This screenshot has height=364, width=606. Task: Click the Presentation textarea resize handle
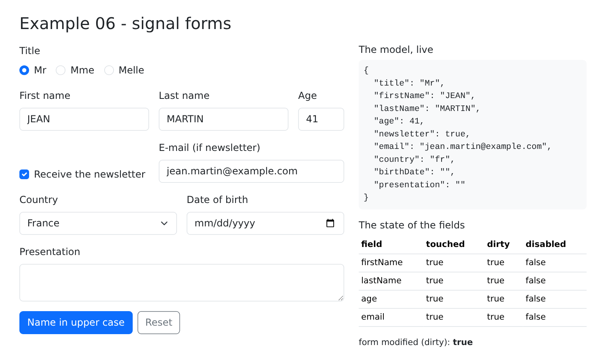click(341, 298)
